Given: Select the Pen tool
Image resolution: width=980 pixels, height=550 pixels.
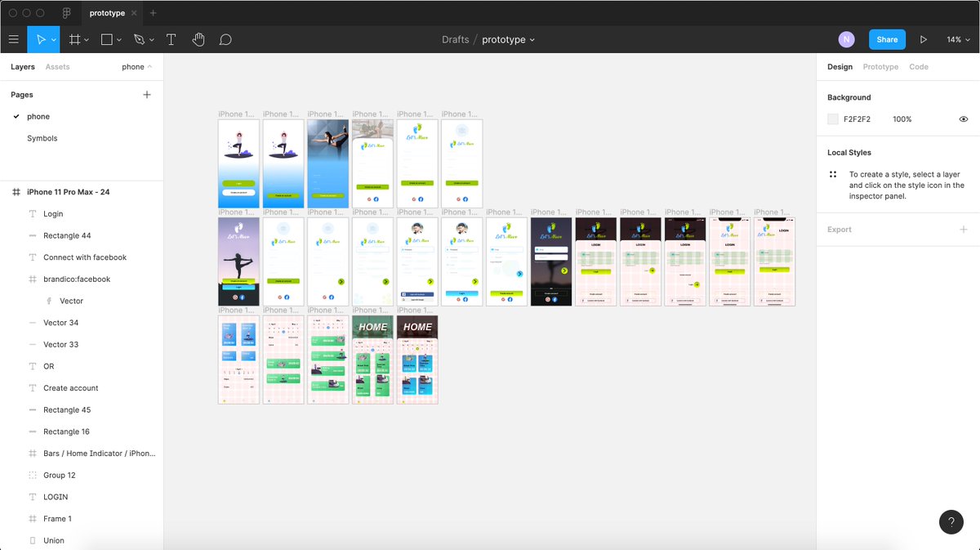Looking at the screenshot, I should point(139,39).
